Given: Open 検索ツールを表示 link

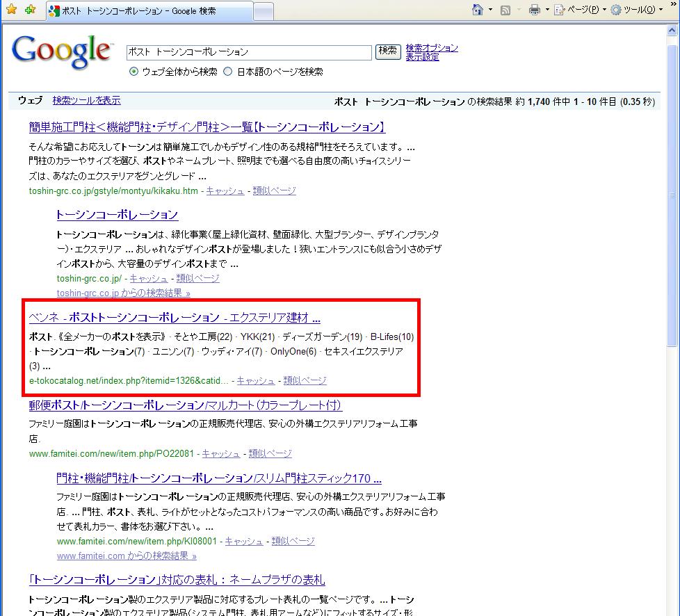Looking at the screenshot, I should click(86, 100).
